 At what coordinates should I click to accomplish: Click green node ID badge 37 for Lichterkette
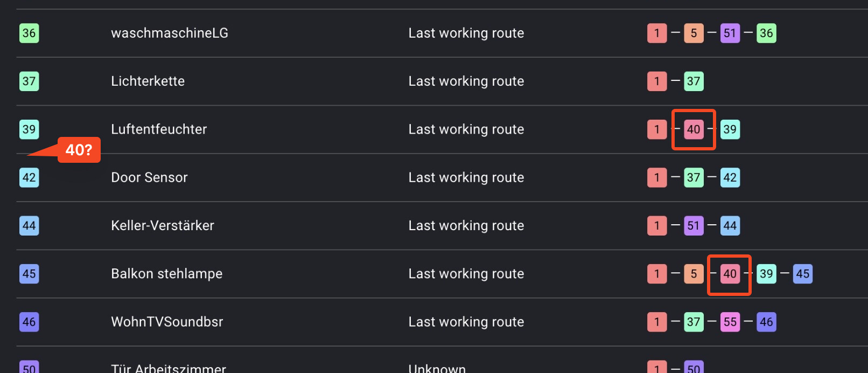click(29, 81)
